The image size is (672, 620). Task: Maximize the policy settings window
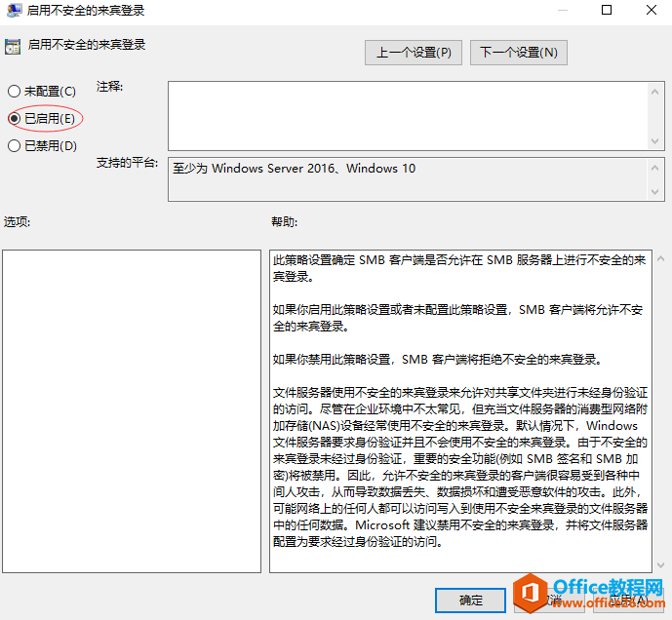606,11
